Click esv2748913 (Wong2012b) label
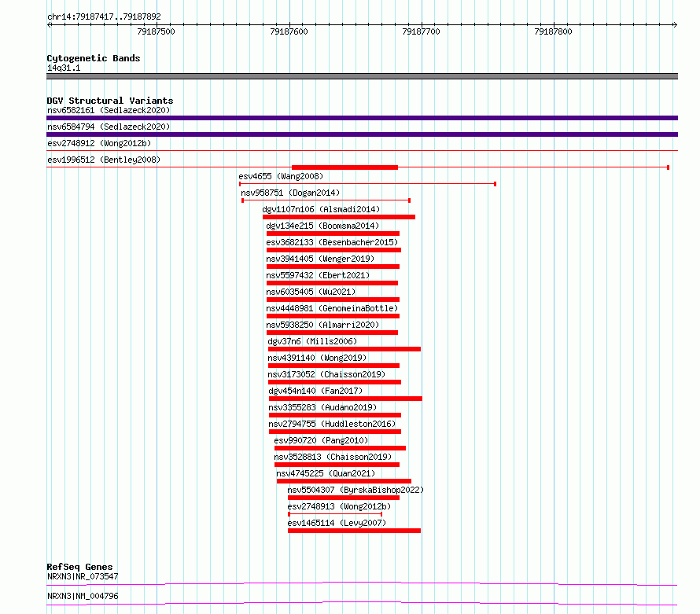The image size is (700, 614). tap(339, 506)
